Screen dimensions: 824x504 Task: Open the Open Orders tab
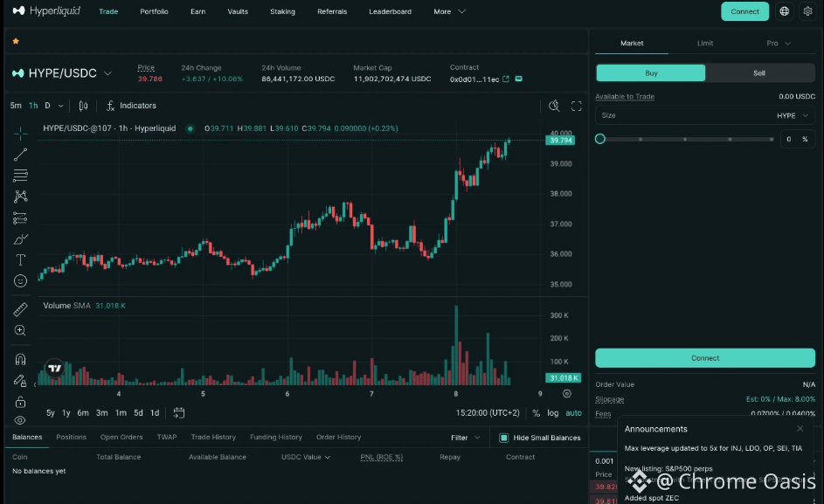click(121, 438)
